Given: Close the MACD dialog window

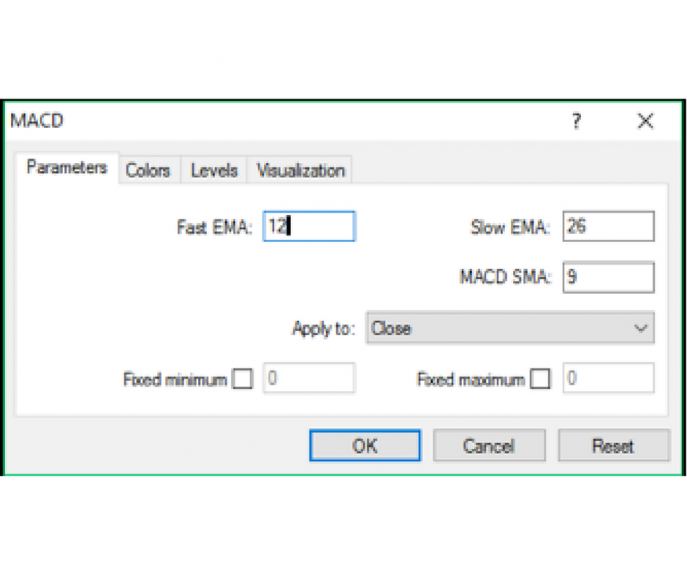Looking at the screenshot, I should click(x=645, y=121).
